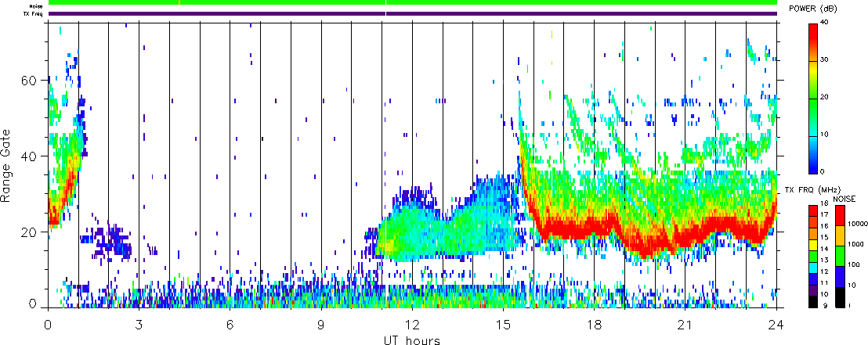This screenshot has height=345, width=868.
Task: Click the 17 label on TX FRQ scale
Action: pos(824,214)
